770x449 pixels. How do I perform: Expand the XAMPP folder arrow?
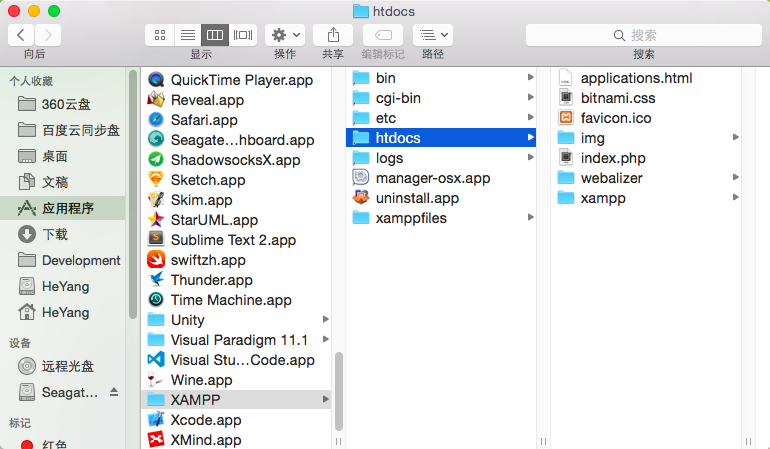(326, 399)
